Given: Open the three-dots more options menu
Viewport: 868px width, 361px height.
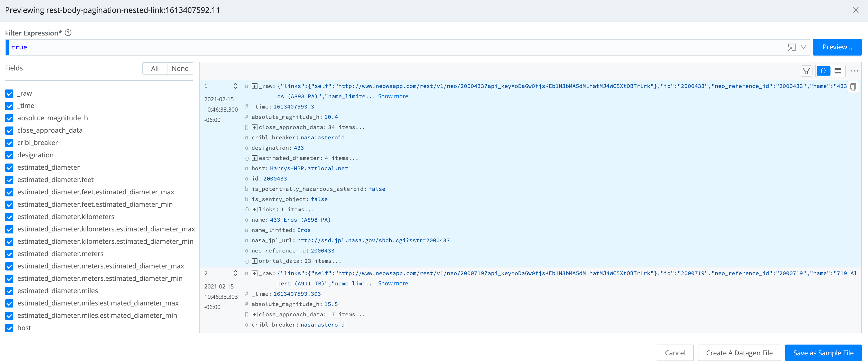Looking at the screenshot, I should pyautogui.click(x=854, y=71).
